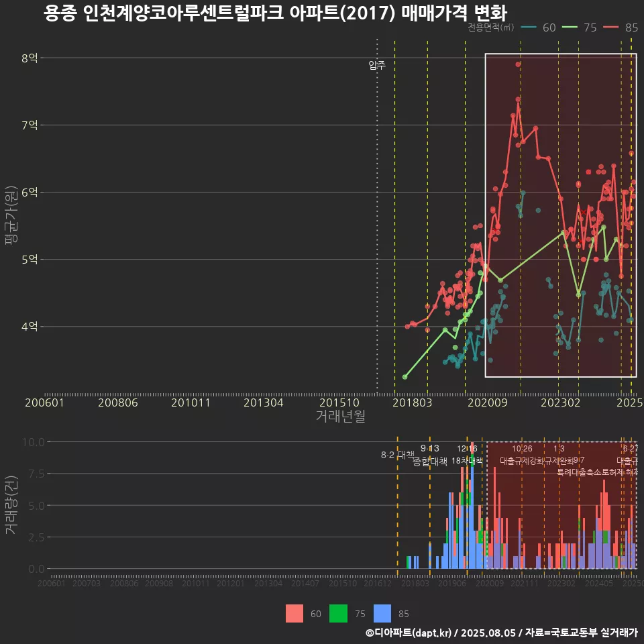Select the red 85 line legend entry
The height and width of the screenshot is (644, 644).
point(621,28)
